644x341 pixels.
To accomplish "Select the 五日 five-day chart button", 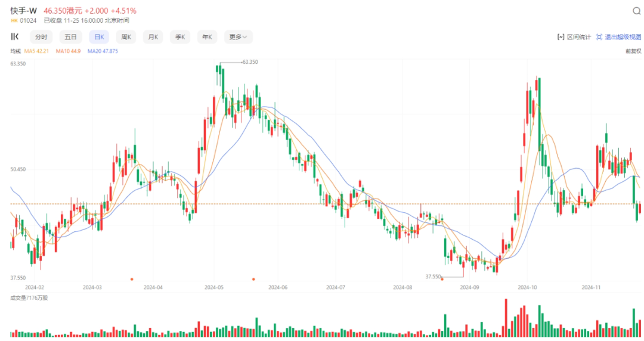I will [70, 37].
